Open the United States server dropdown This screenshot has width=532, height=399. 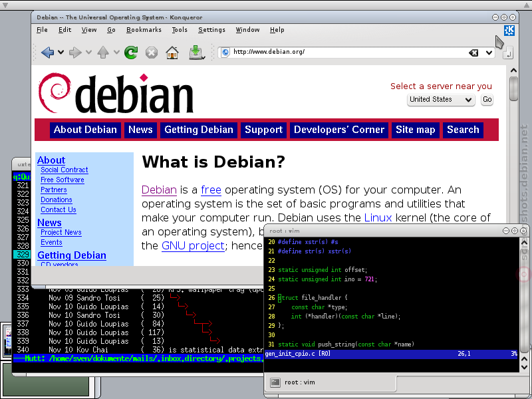(441, 99)
